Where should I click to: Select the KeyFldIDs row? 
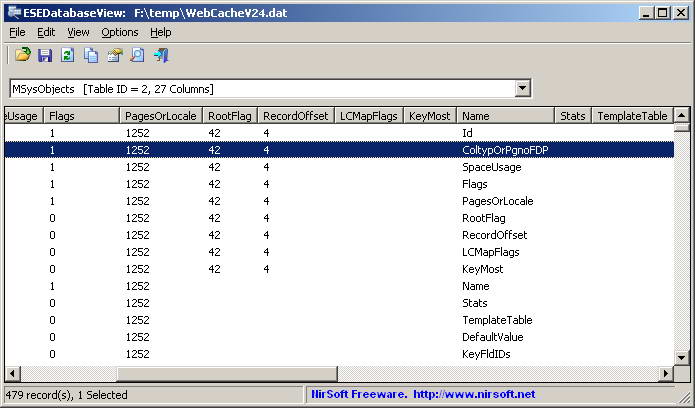pos(339,354)
